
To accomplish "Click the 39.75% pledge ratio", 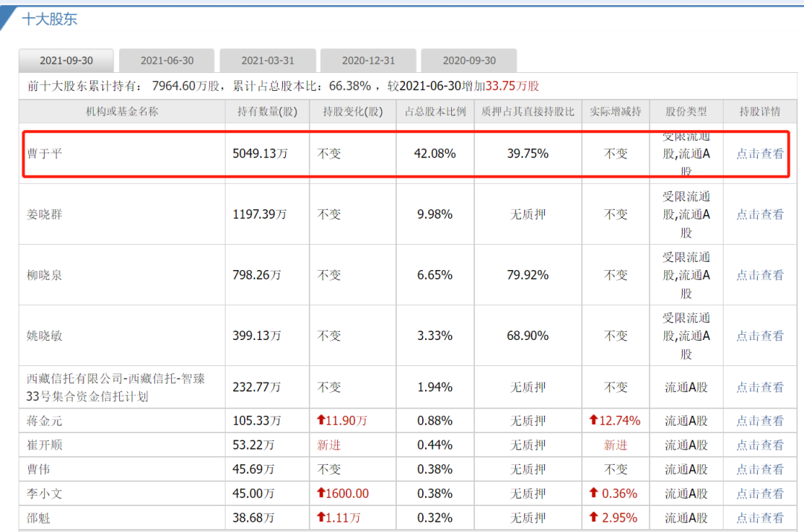I will (x=528, y=154).
